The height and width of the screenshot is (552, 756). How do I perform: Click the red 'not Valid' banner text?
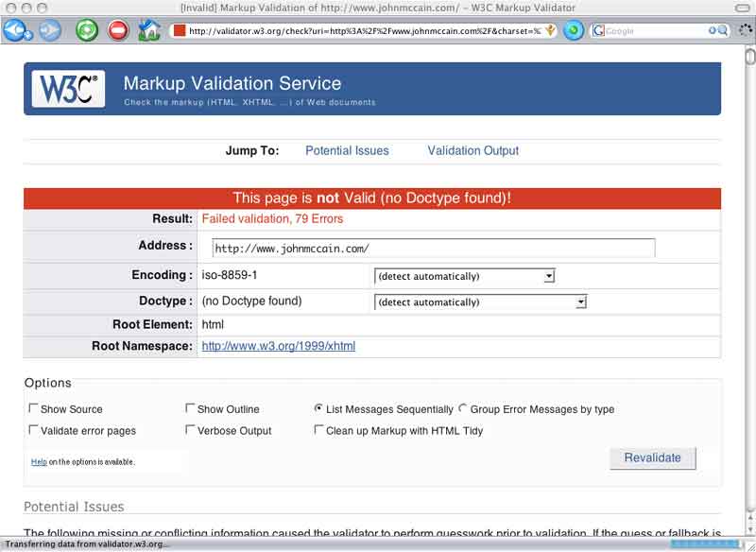click(371, 198)
